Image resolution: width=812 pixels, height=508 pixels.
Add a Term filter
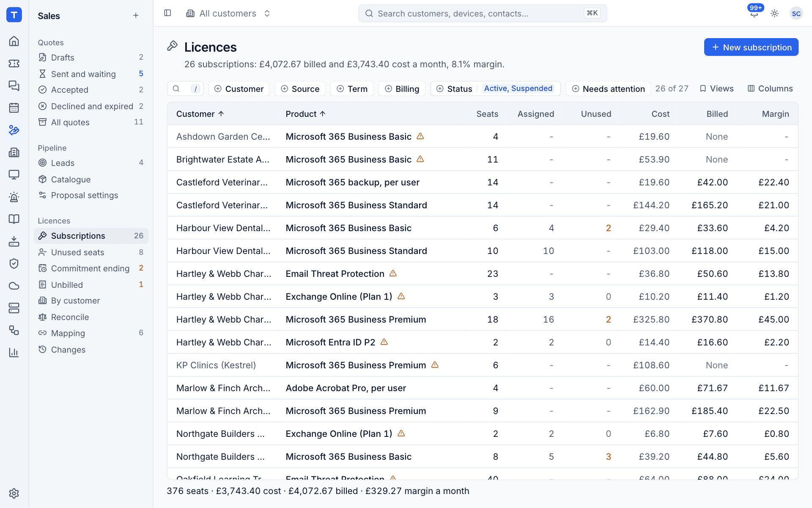[x=352, y=88]
